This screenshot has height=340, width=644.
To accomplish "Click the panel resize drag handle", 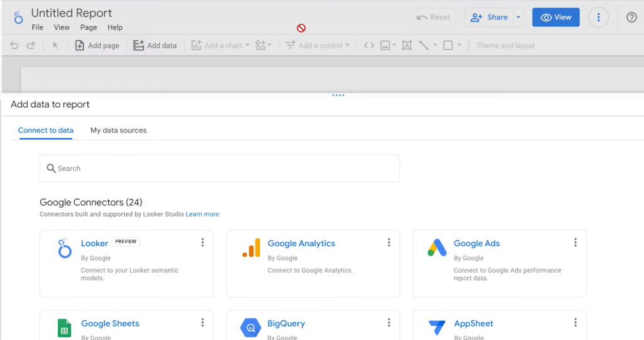I will click(x=338, y=95).
